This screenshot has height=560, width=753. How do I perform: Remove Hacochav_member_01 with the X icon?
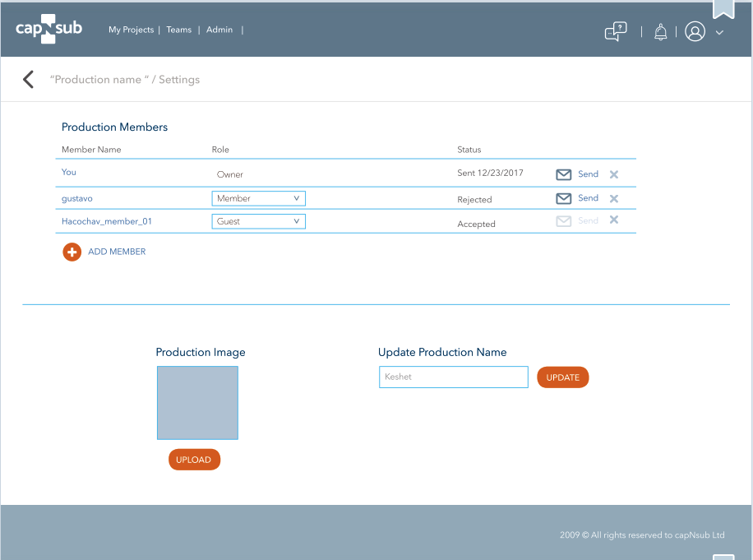614,220
